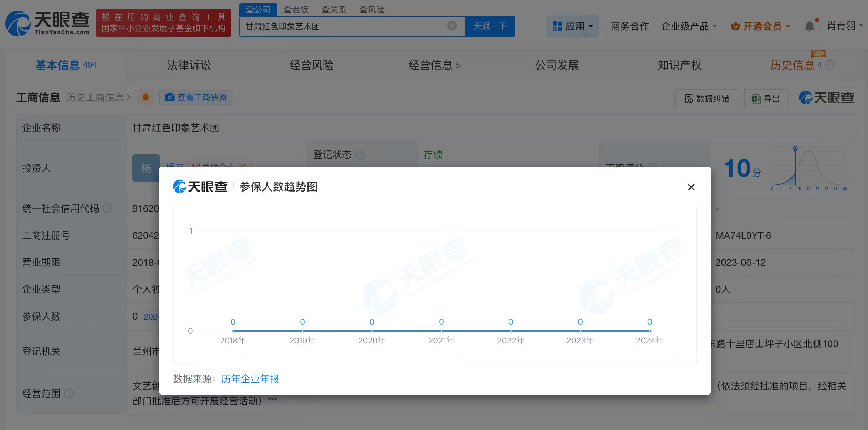Click help icon beside 经营范围

(69, 393)
